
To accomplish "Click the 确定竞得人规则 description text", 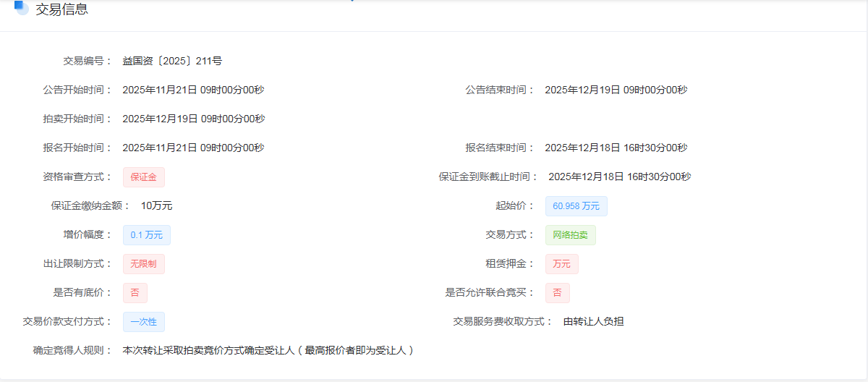I will pyautogui.click(x=269, y=350).
